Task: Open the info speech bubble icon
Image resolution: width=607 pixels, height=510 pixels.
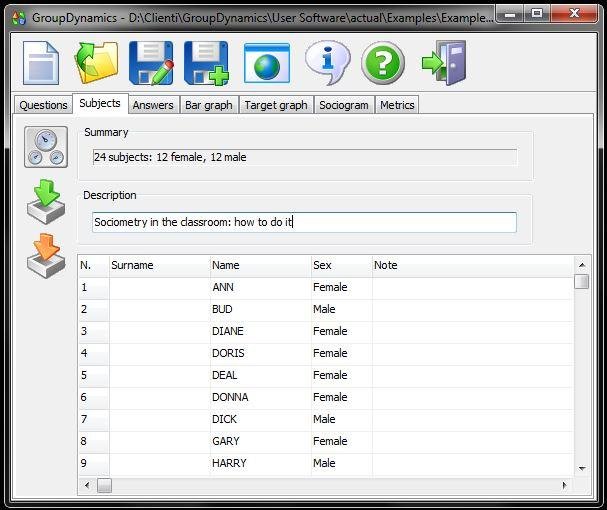Action: 328,63
